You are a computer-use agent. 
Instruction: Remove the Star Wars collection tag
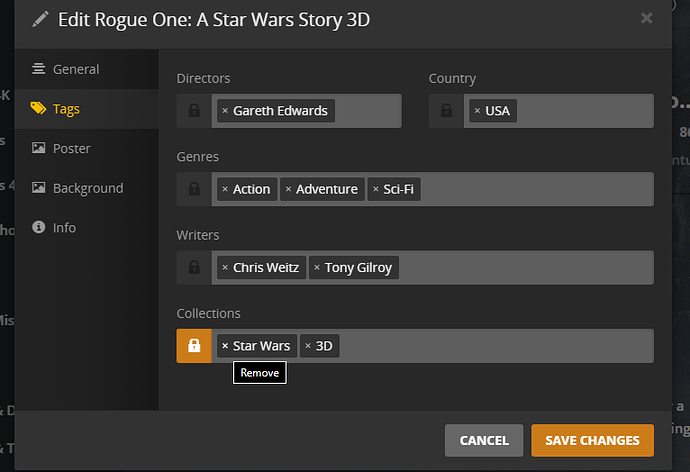[225, 346]
